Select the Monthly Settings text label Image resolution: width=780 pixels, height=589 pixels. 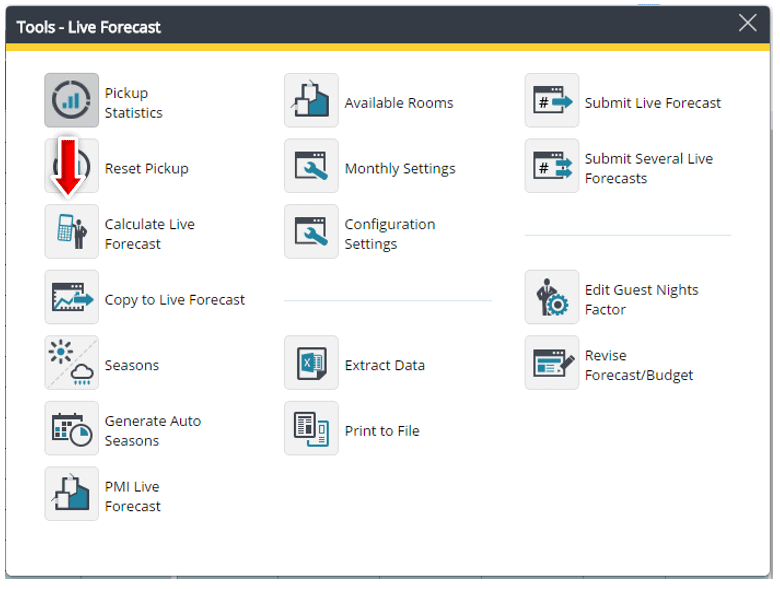(x=400, y=169)
